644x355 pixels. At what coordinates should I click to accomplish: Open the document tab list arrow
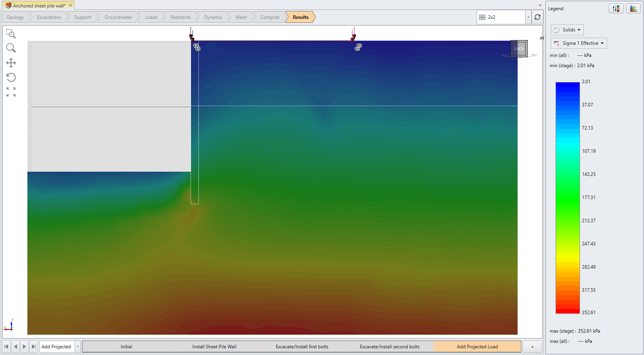pos(540,5)
